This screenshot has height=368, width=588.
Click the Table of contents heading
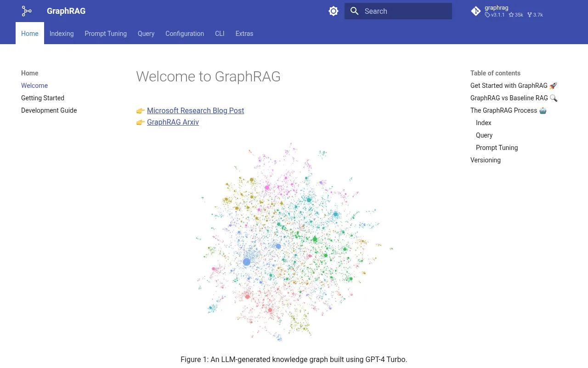495,73
